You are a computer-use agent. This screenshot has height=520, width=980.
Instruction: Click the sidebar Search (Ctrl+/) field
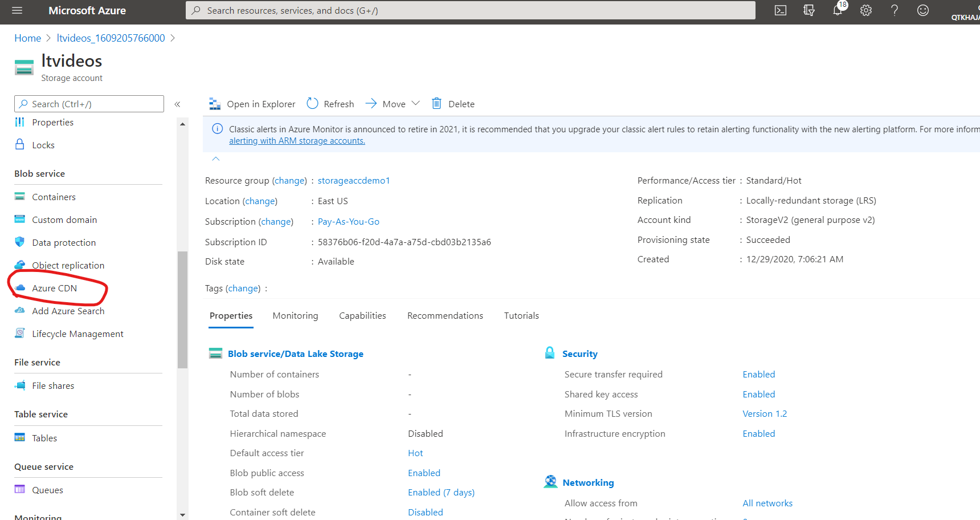pyautogui.click(x=89, y=104)
